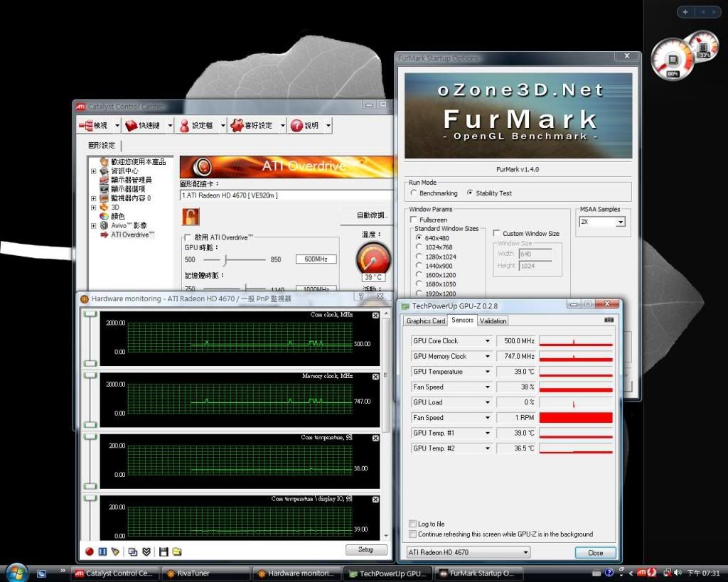The height and width of the screenshot is (582, 728).
Task: Expand the 資訊中心 tree node in Catalyst
Action: [x=93, y=171]
